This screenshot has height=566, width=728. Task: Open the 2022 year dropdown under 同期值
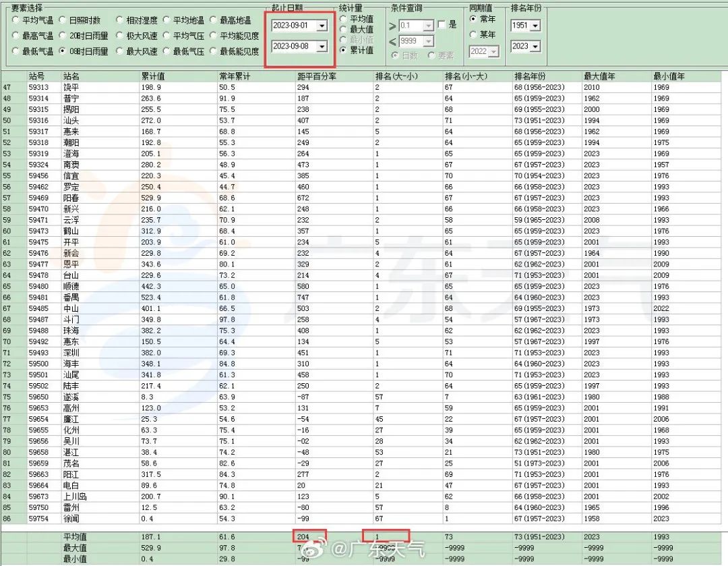tap(493, 51)
